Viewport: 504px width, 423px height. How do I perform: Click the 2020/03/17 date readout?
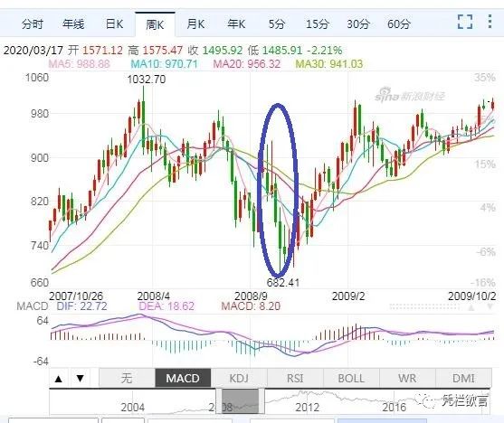33,51
